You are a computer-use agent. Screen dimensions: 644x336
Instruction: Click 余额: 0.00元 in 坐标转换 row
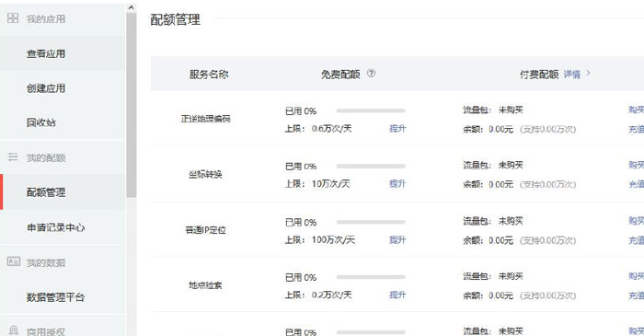tap(488, 184)
